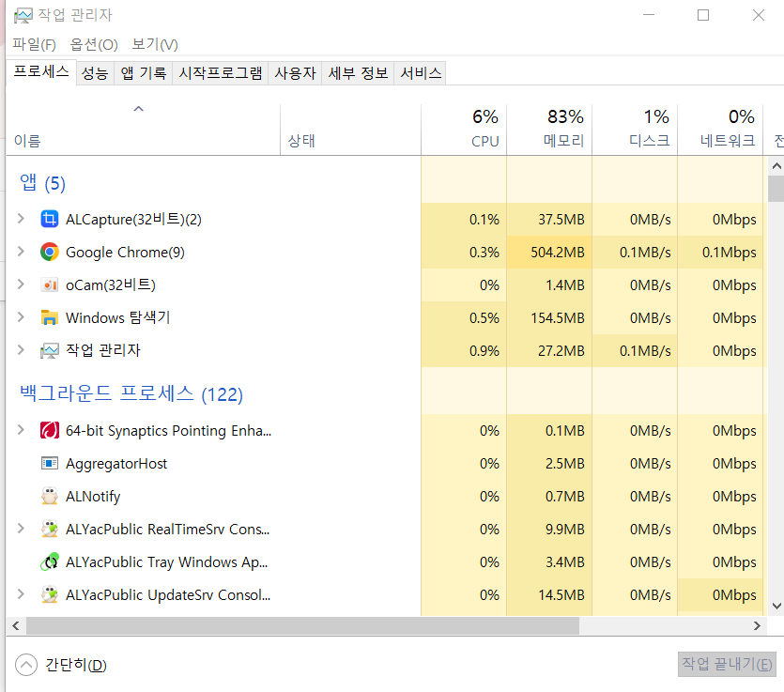Sort by the 네트워크 column header
784x692 pixels.
point(720,130)
